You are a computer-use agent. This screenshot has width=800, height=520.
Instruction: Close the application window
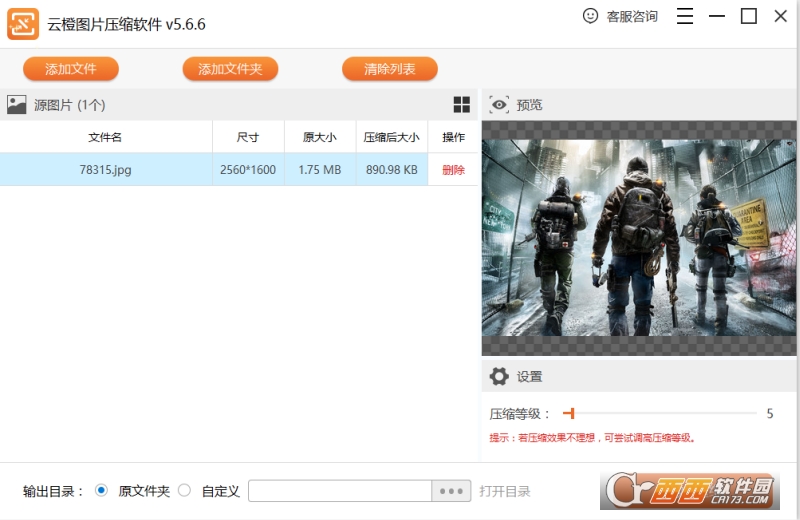(x=781, y=16)
